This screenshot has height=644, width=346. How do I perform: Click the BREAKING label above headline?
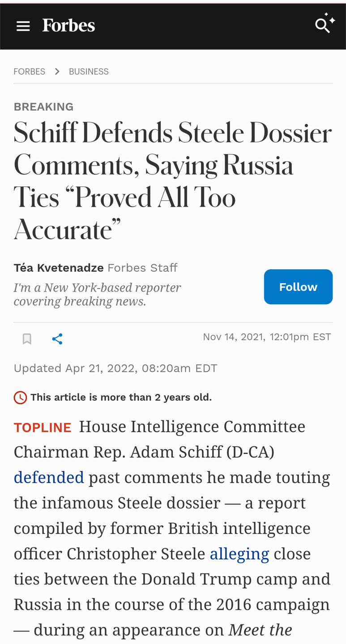coord(43,107)
